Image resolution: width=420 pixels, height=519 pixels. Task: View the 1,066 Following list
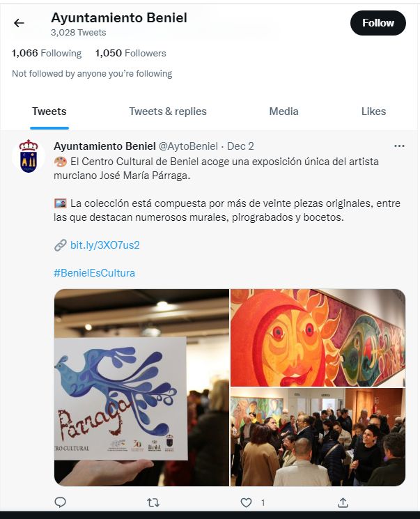click(x=47, y=53)
